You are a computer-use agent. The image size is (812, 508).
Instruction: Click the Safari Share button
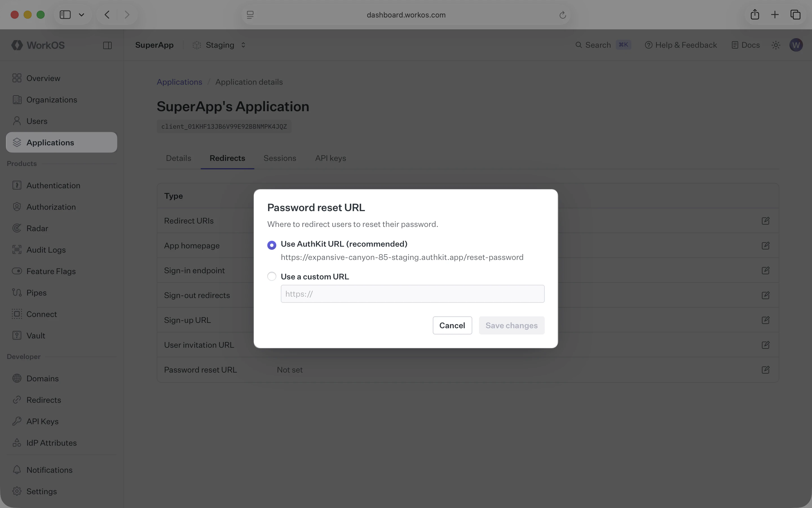(754, 14)
